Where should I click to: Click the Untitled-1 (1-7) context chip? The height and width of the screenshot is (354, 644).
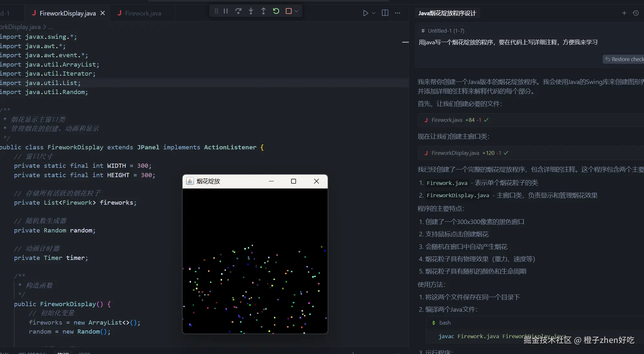pyautogui.click(x=442, y=31)
